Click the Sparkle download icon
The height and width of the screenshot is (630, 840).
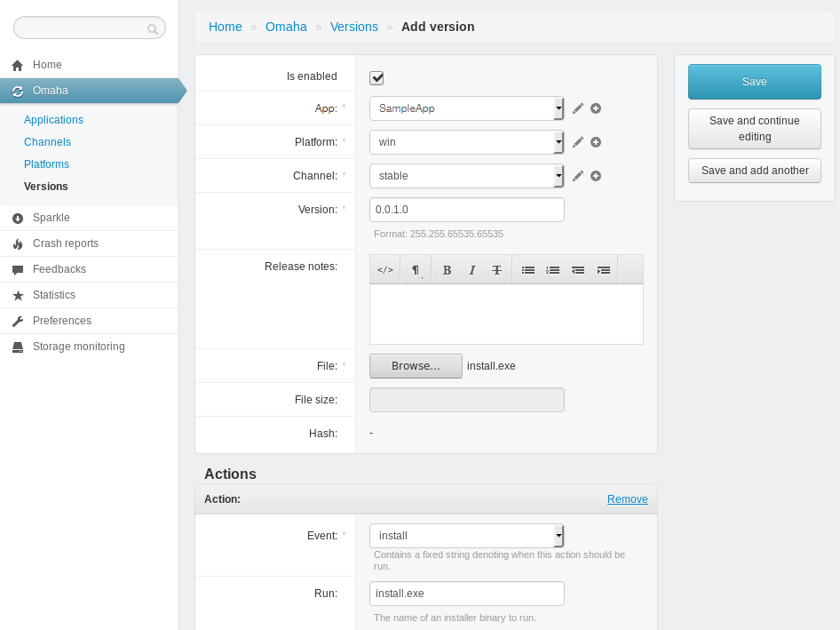pos(18,219)
